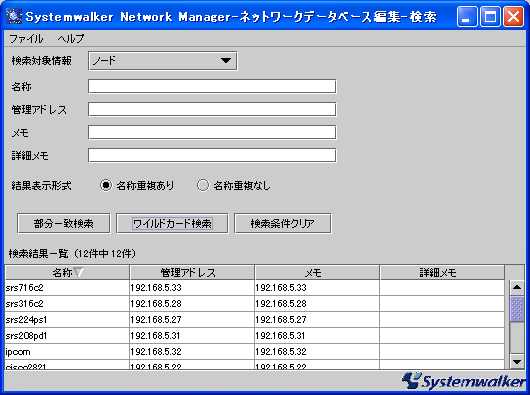Image resolution: width=530 pixels, height=395 pixels.
Task: Focus the メモ input field
Action: (x=212, y=132)
